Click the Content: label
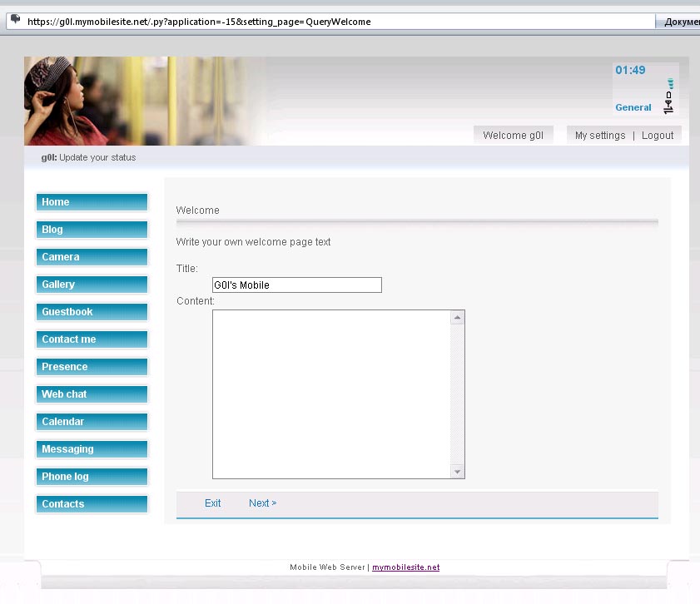 pos(195,301)
